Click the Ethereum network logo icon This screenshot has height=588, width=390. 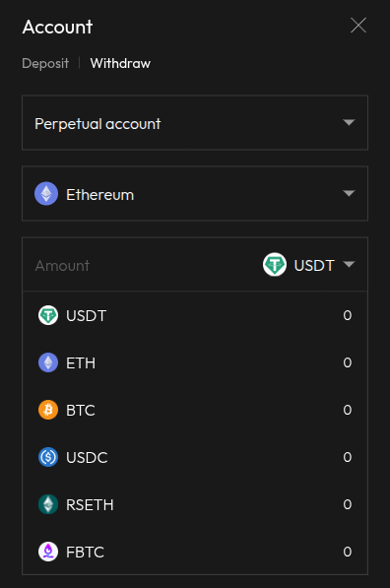[46, 193]
